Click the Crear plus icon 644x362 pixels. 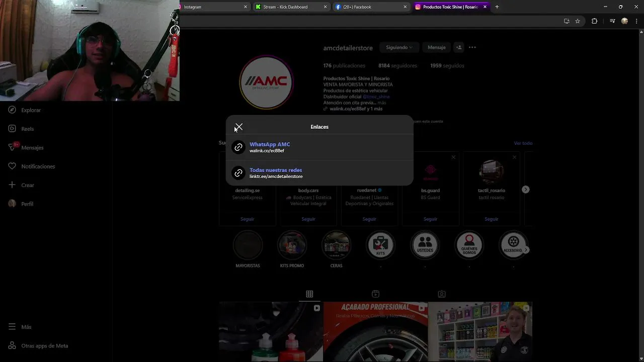(12, 185)
